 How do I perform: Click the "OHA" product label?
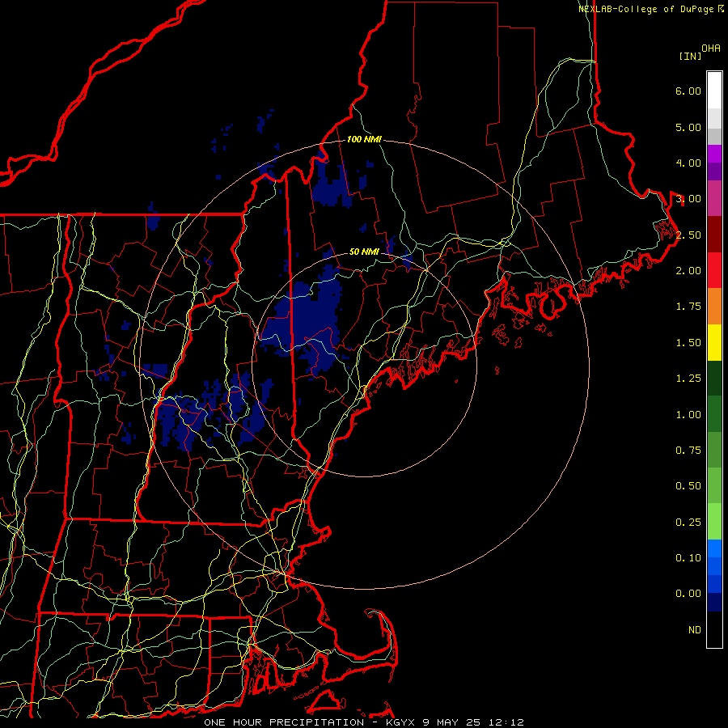711,49
